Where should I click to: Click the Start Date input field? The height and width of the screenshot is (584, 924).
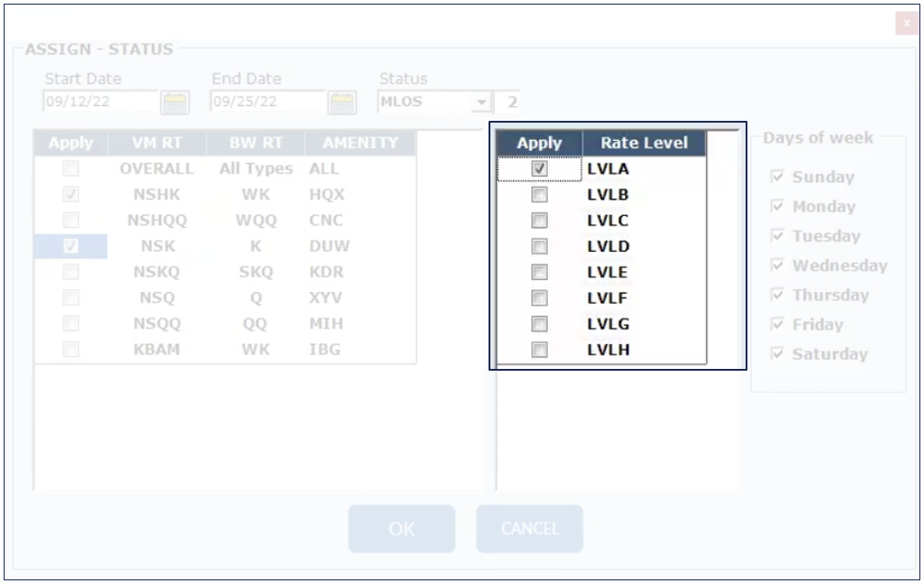[x=100, y=102]
